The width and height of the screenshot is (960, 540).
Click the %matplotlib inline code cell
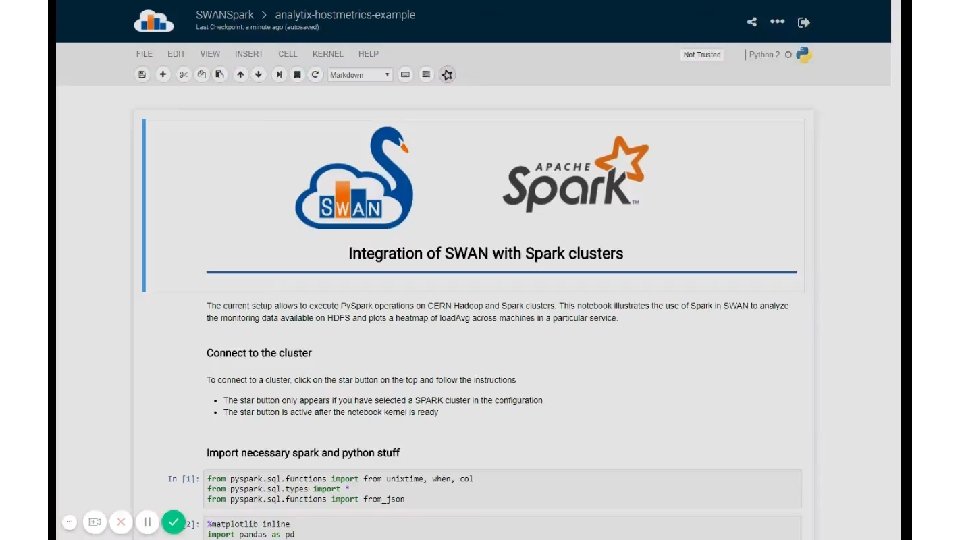click(502, 528)
